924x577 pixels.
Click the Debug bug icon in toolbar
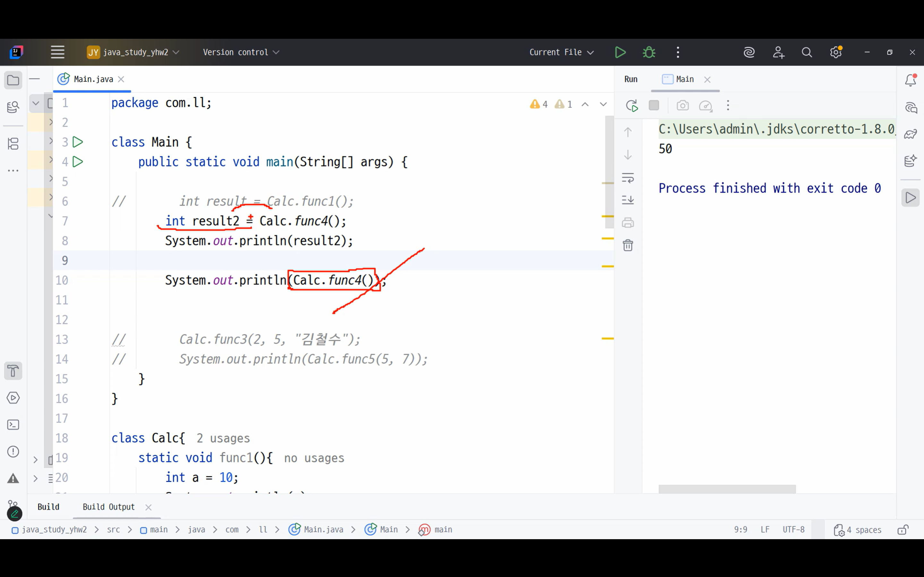coord(649,52)
